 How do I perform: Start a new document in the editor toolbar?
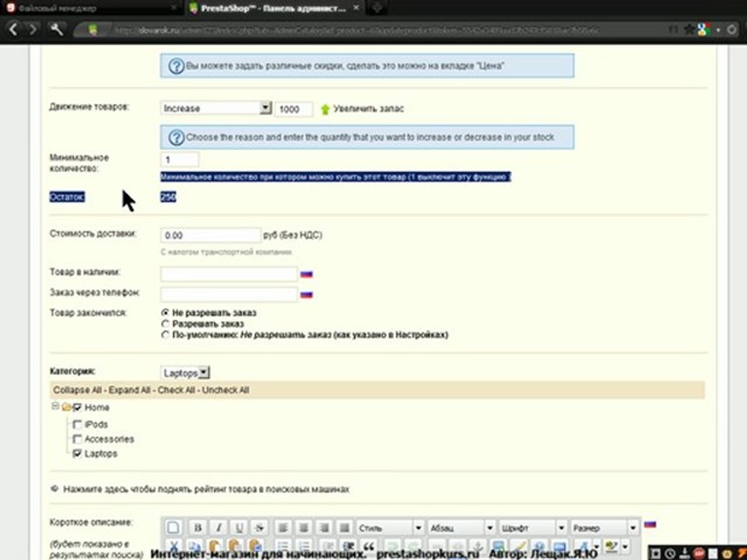click(174, 527)
